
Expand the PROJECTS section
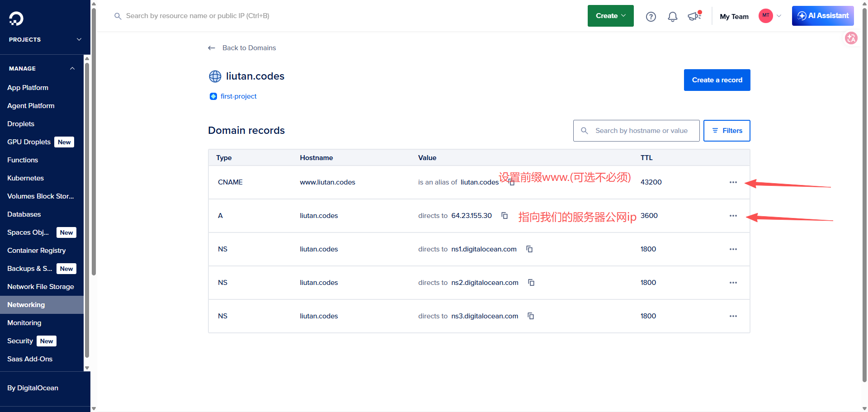[x=45, y=40]
